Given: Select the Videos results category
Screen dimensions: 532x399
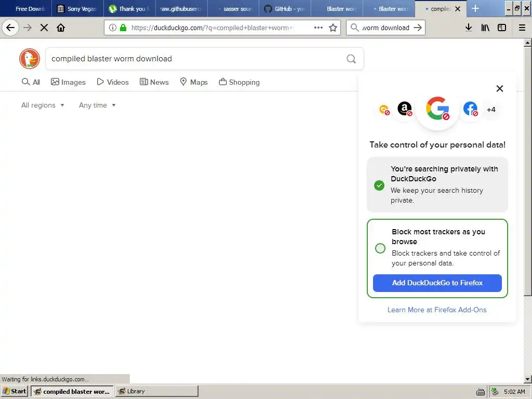Looking at the screenshot, I should (x=113, y=82).
